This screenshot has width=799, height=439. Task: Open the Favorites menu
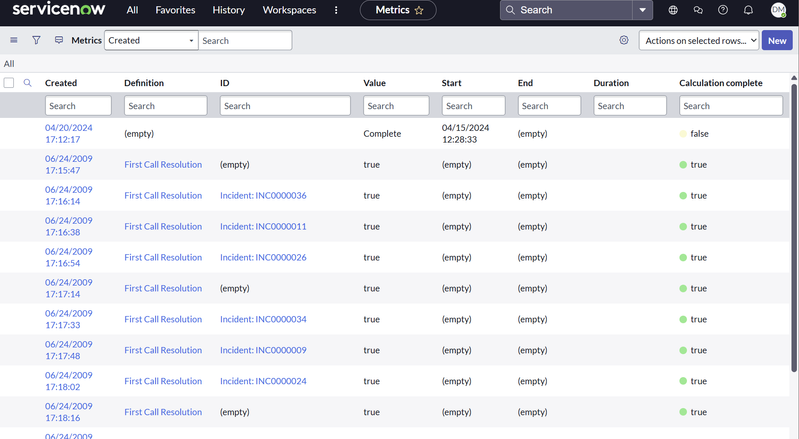point(175,10)
